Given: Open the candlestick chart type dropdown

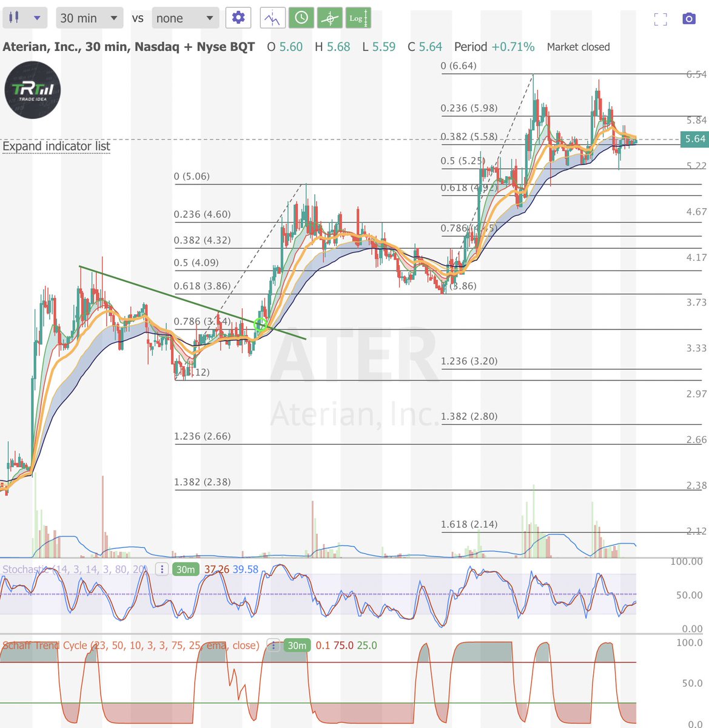Looking at the screenshot, I should [x=24, y=18].
